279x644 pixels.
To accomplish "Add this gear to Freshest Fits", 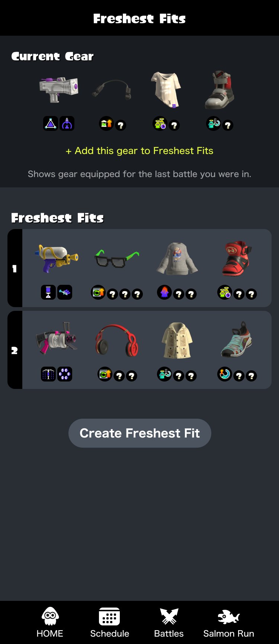I will click(139, 151).
